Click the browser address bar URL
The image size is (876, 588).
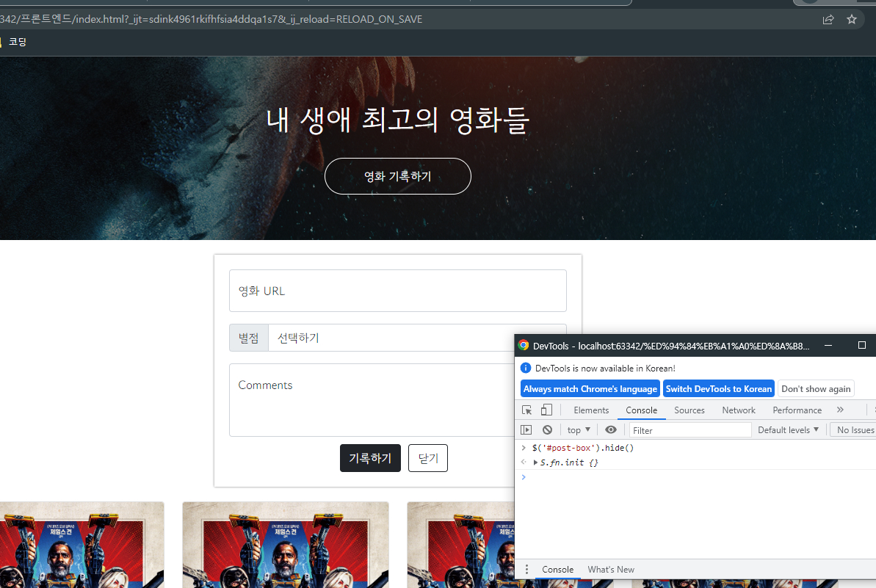tap(211, 20)
